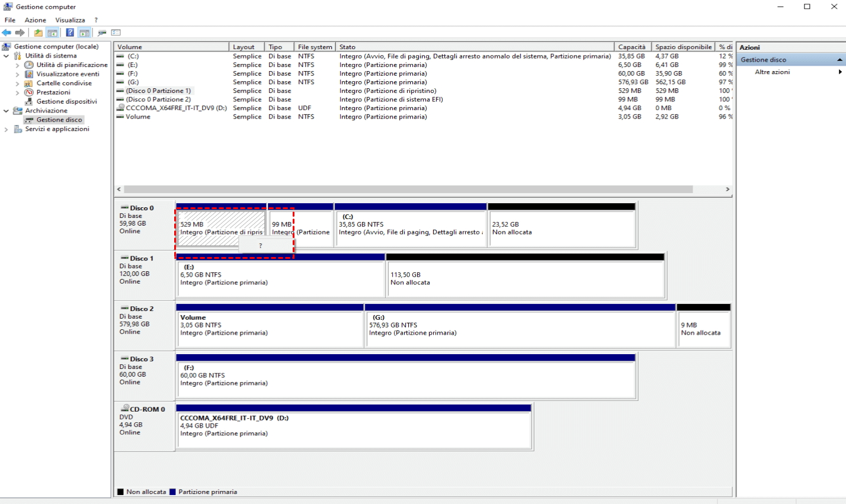This screenshot has width=846, height=504.
Task: Select the (G:) row in the volume list
Action: tap(424, 82)
